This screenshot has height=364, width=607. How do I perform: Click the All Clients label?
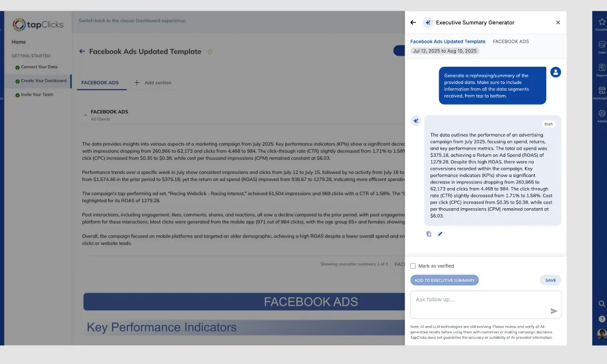point(100,119)
